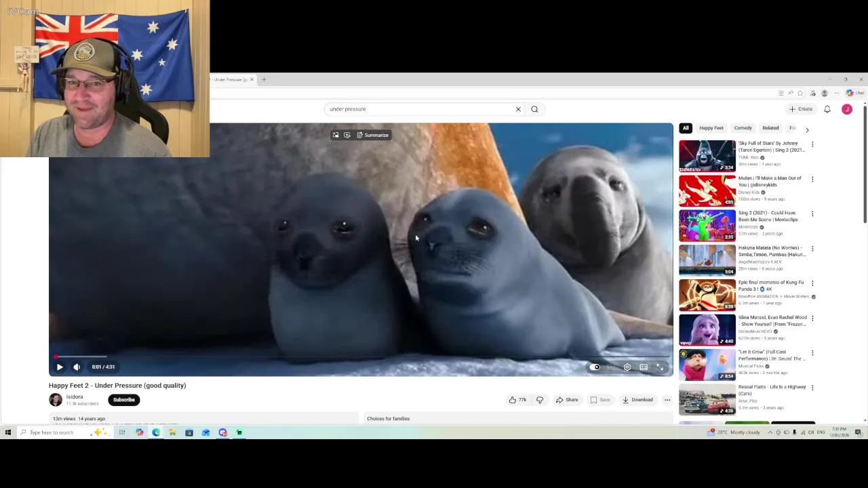Open the Isidora channel avatar

pyautogui.click(x=56, y=400)
